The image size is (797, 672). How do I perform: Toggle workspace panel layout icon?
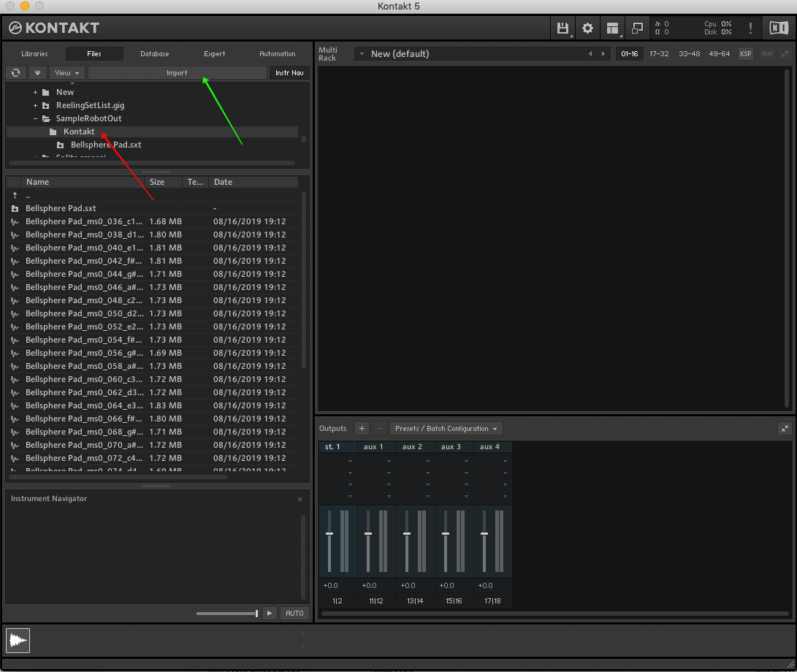click(x=612, y=28)
